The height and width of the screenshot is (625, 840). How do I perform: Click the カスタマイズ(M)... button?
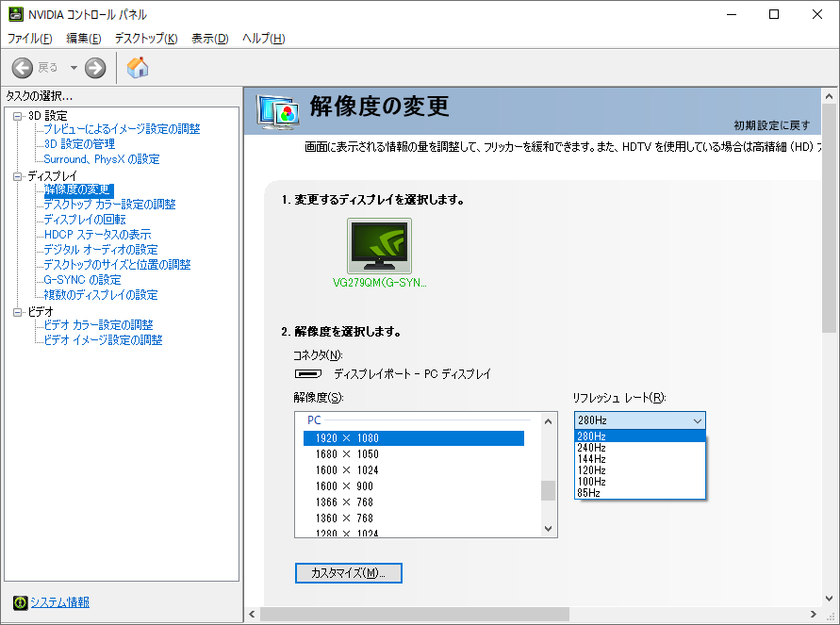(x=348, y=573)
